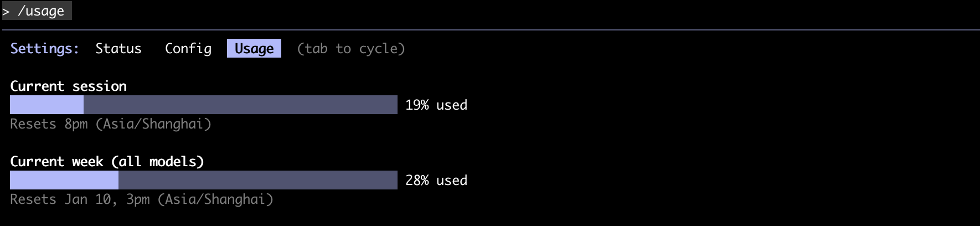The image size is (980, 226).
Task: Click the /usage command input line
Action: coord(37,11)
